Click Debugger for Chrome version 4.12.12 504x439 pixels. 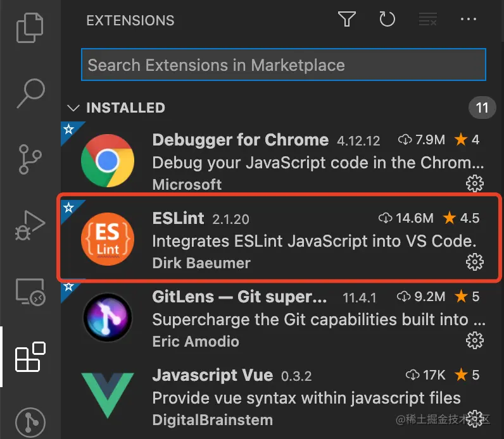[358, 141]
